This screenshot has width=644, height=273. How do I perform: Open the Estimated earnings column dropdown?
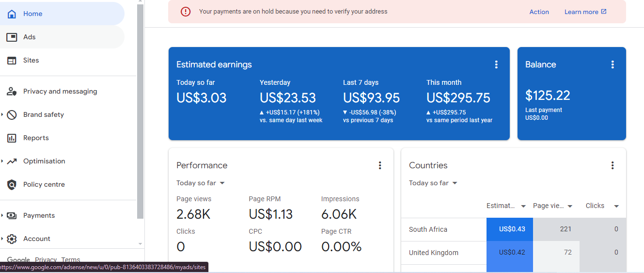523,206
